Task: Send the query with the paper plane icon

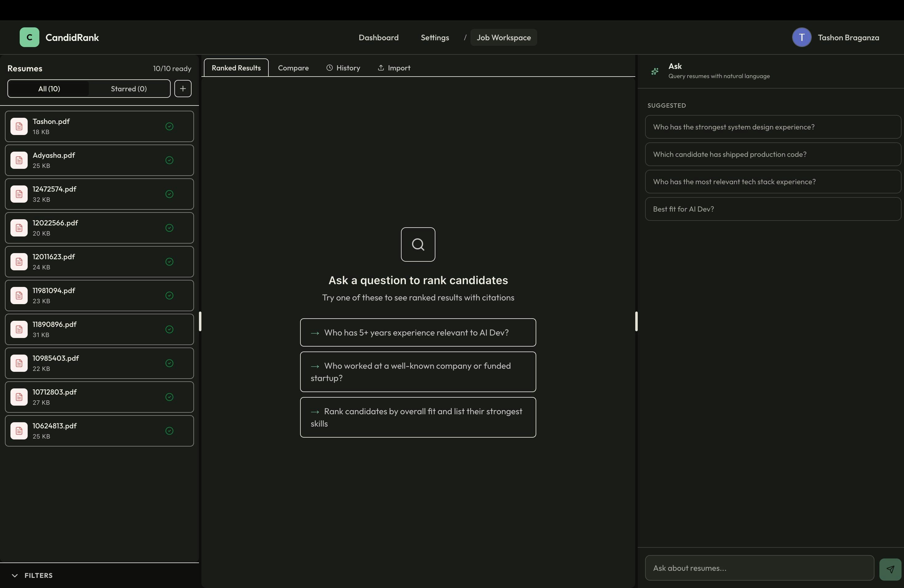Action: tap(890, 569)
